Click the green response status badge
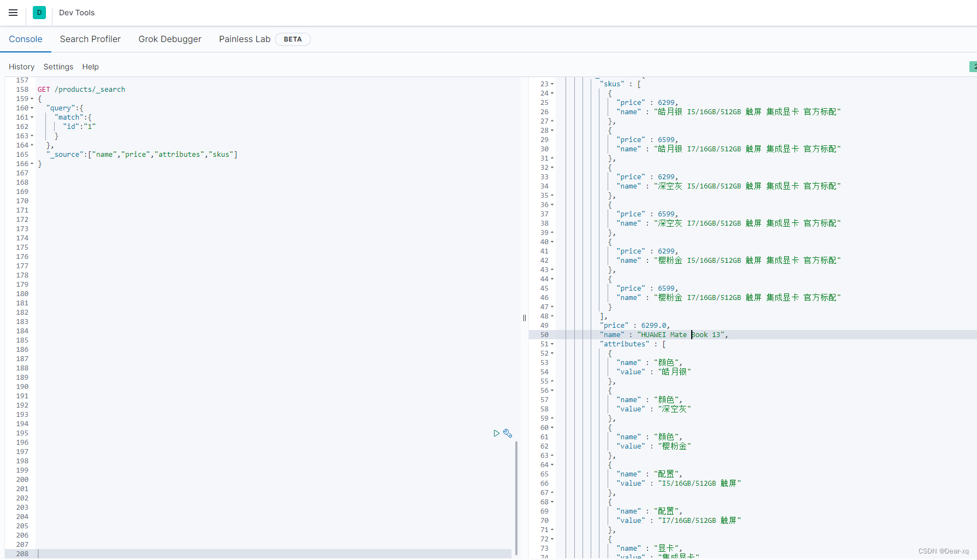Screen dimensions: 977x560 (x=973, y=67)
